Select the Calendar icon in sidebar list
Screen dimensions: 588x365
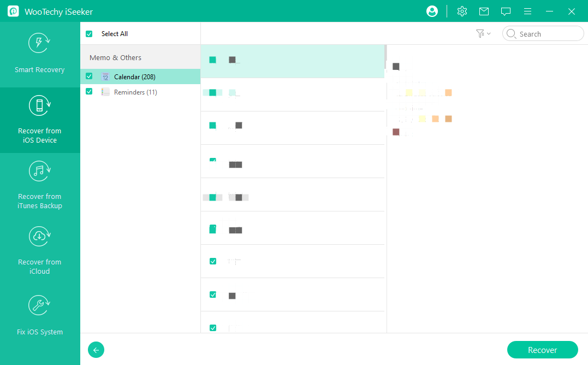105,76
